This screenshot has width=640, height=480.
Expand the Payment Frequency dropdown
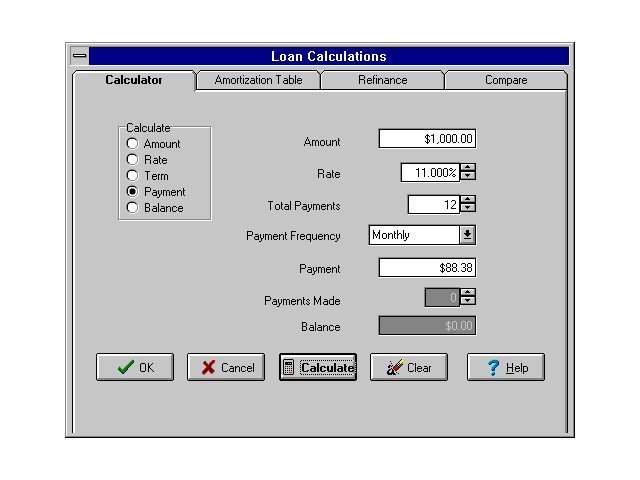tap(467, 235)
